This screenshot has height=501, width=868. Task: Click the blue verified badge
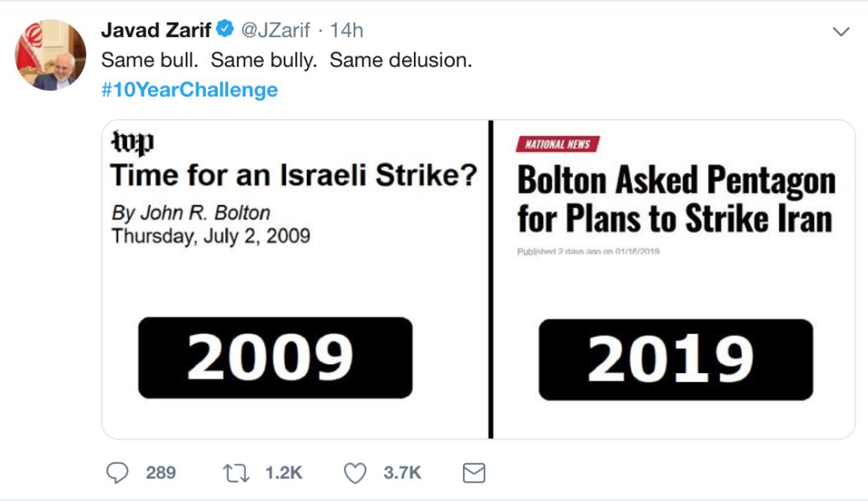pos(225,28)
